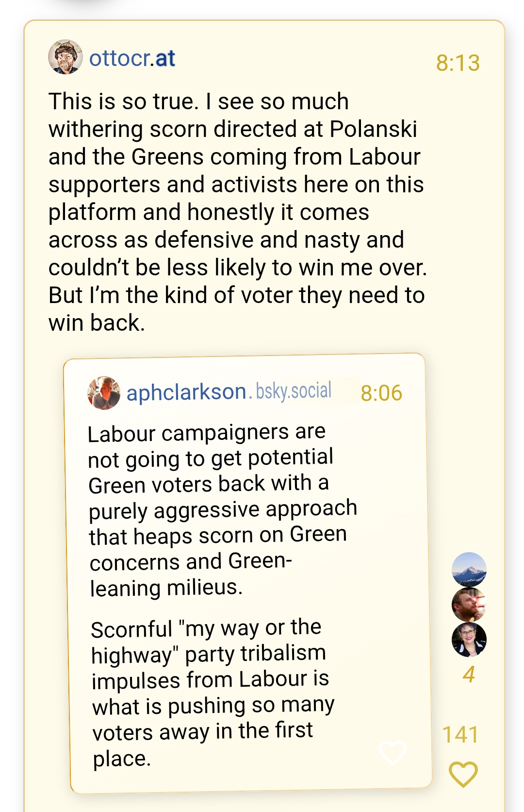Open the aphclarkson handle link
524x812 pixels.
pyautogui.click(x=186, y=392)
